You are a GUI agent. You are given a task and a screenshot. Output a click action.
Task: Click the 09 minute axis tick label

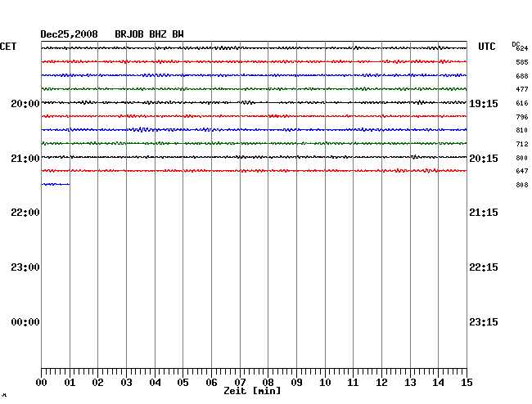296,383
